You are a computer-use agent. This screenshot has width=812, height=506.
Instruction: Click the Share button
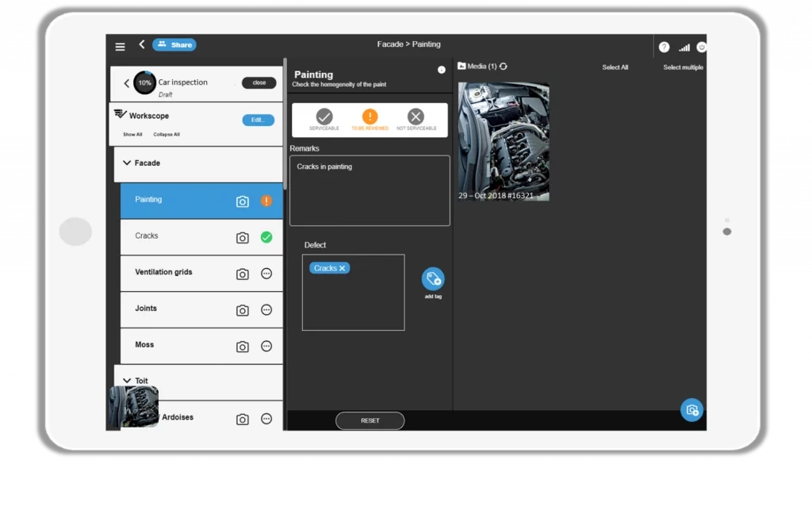tap(174, 45)
